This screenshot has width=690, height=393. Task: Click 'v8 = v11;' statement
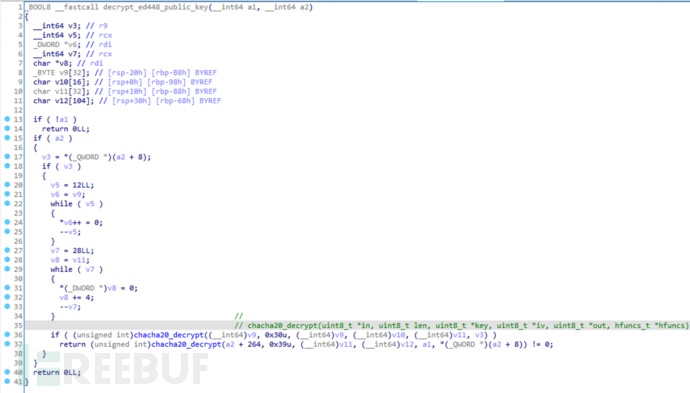click(x=70, y=260)
